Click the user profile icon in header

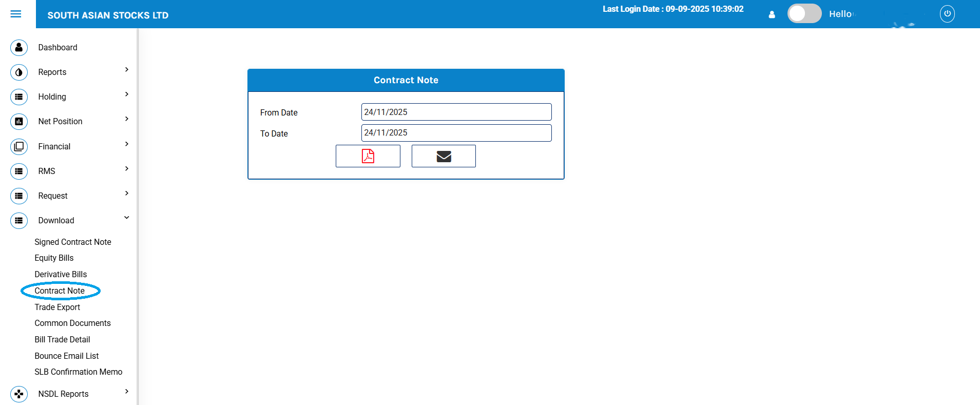point(772,14)
